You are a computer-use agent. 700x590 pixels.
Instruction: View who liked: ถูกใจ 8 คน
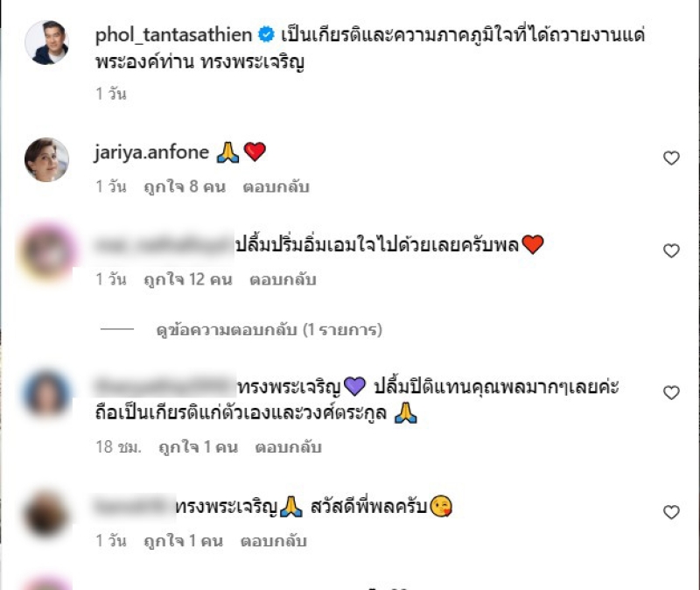pyautogui.click(x=185, y=186)
